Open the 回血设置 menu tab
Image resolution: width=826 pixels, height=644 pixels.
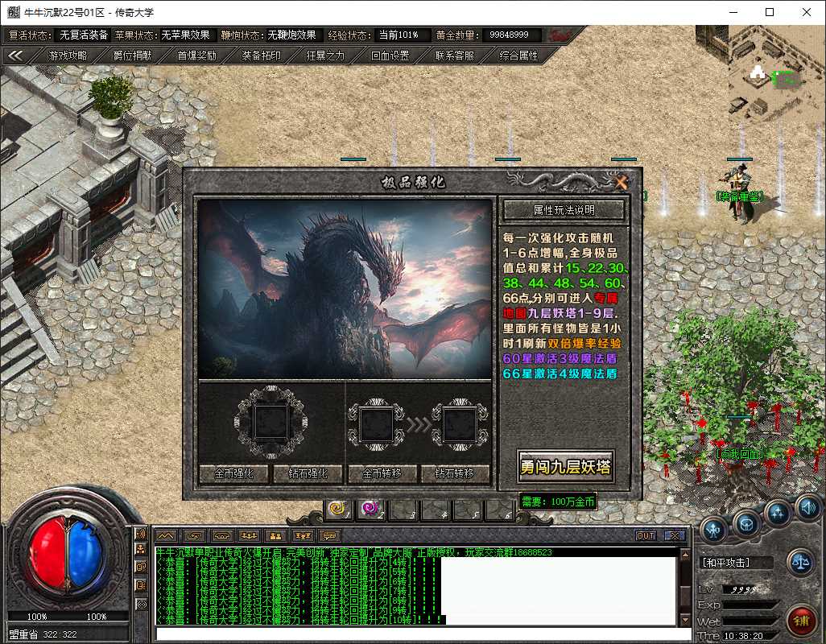[390, 56]
